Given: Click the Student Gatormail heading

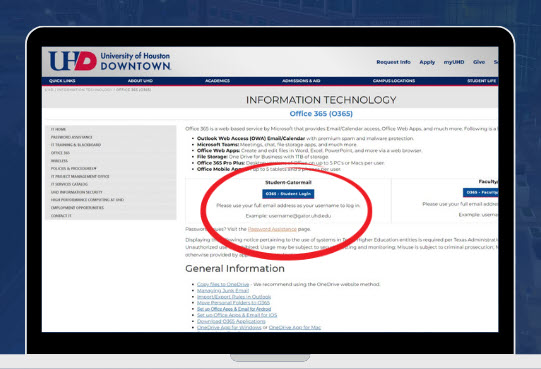Looking at the screenshot, I should click(288, 182).
